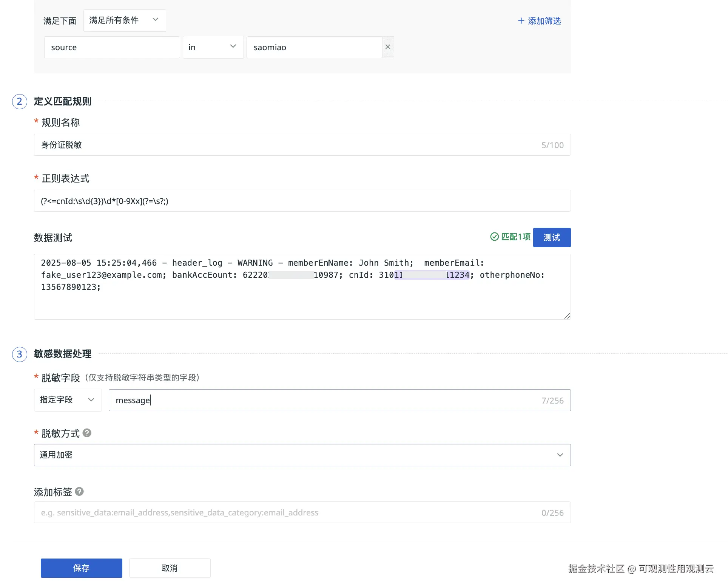Click the source filter field input
728x588 pixels.
tap(112, 47)
